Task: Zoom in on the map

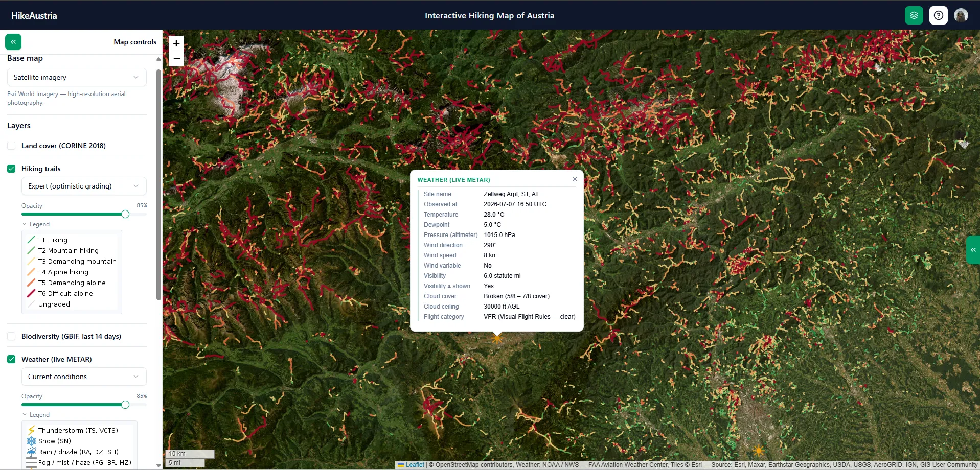Action: (x=176, y=43)
